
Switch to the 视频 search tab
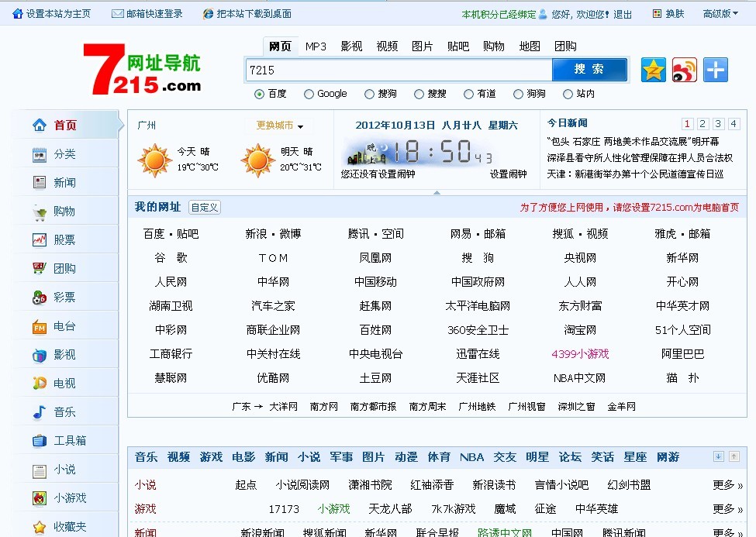pyautogui.click(x=387, y=46)
